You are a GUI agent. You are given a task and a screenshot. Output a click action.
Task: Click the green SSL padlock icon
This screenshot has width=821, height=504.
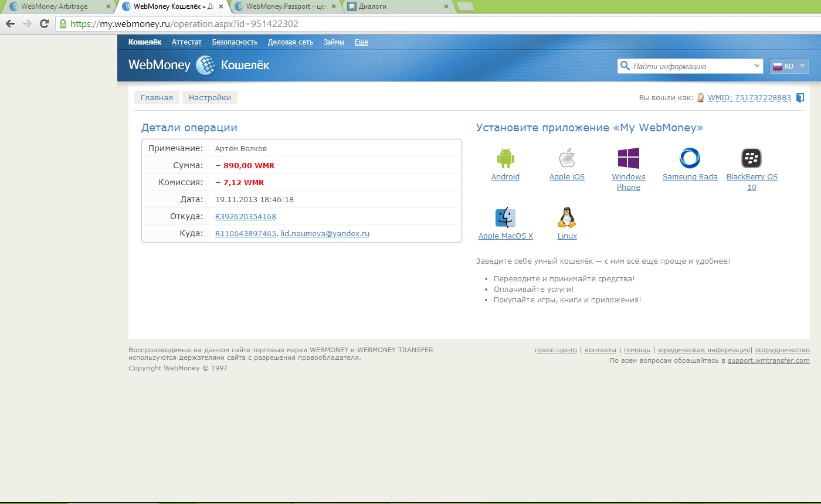pos(63,24)
